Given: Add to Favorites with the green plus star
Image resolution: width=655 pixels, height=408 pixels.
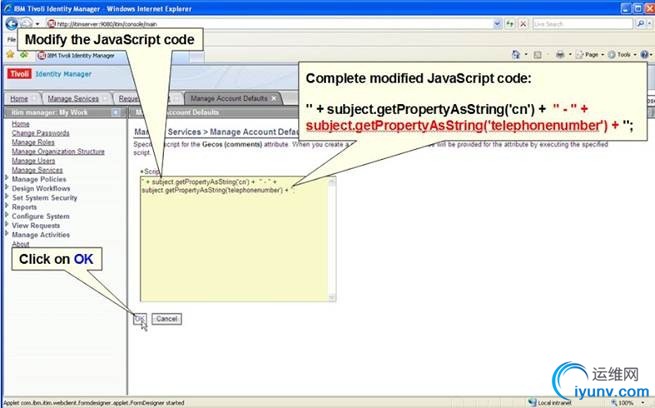Looking at the screenshot, I should (x=24, y=55).
